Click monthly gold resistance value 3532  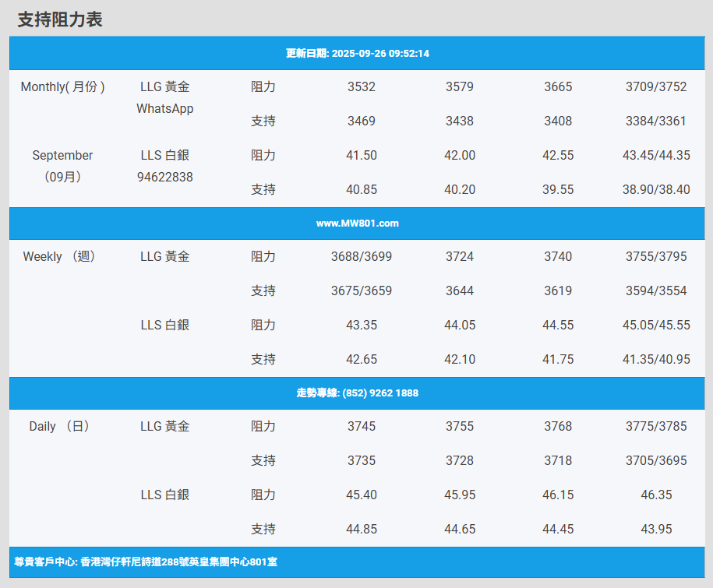click(x=361, y=87)
